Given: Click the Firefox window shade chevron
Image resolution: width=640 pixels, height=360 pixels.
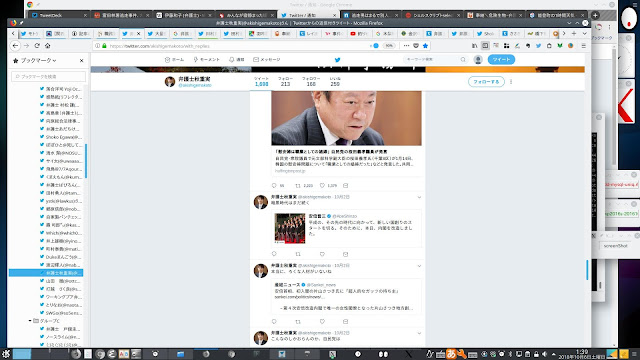Looking at the screenshot, I should pyautogui.click(x=570, y=23).
